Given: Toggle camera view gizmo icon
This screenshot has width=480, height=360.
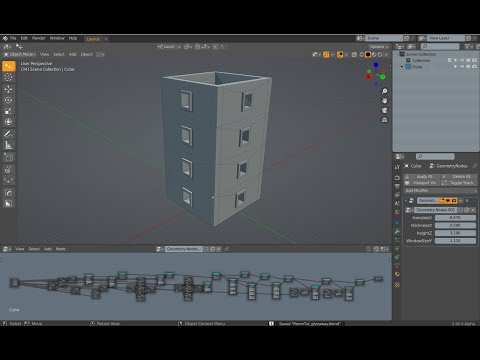Looking at the screenshot, I should coord(384,110).
